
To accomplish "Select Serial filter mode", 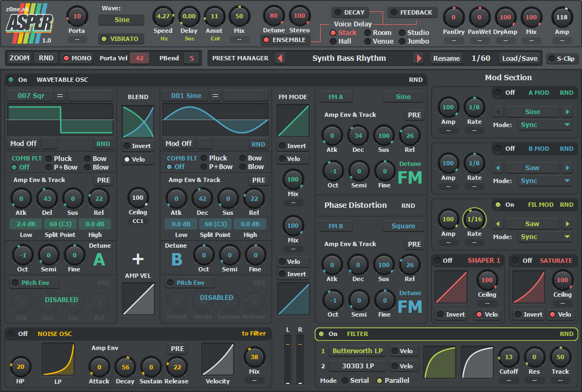I will 355,381.
